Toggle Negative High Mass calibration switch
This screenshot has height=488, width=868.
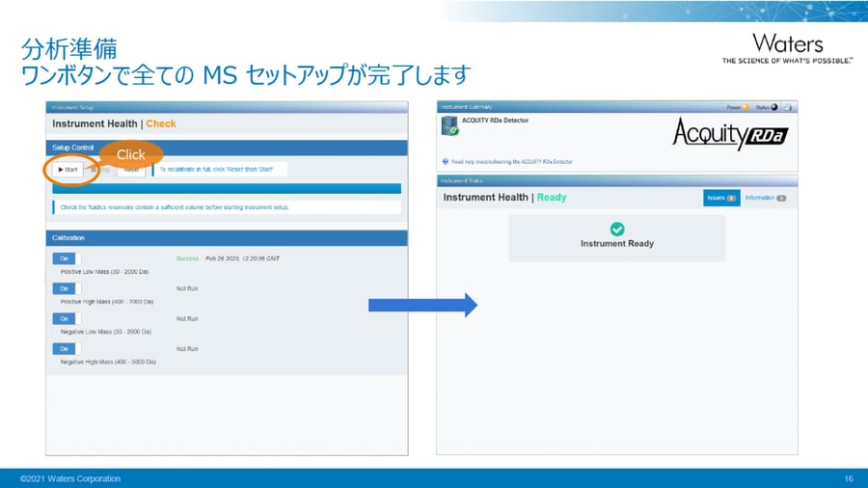[x=67, y=348]
